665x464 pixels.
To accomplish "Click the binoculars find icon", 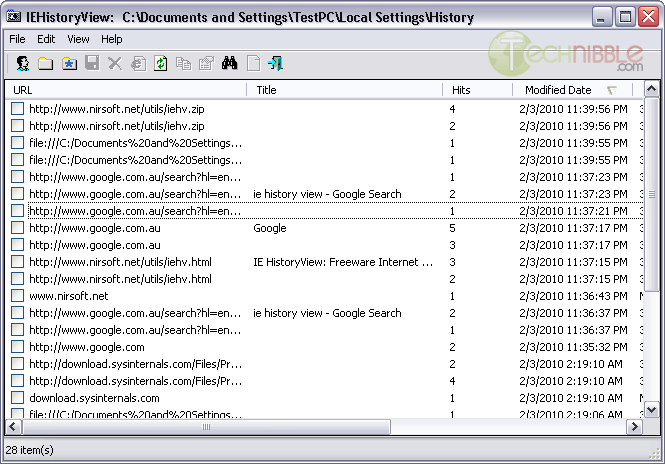I will pos(229,64).
